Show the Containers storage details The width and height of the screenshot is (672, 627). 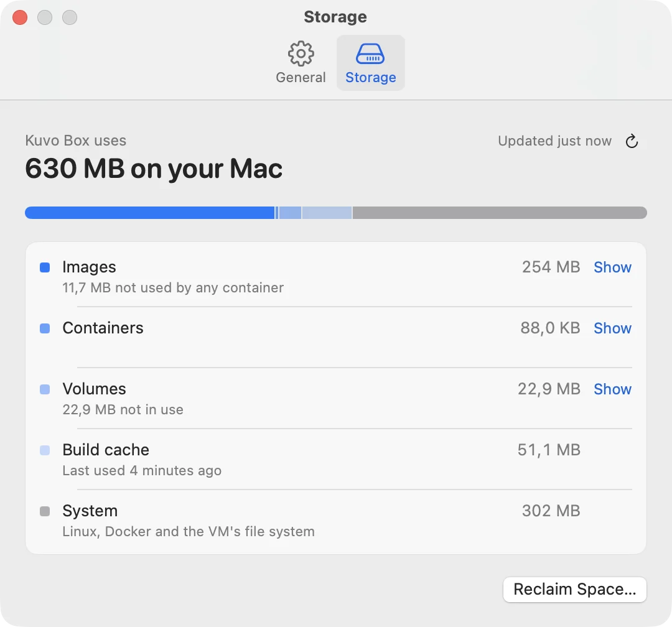(x=612, y=328)
